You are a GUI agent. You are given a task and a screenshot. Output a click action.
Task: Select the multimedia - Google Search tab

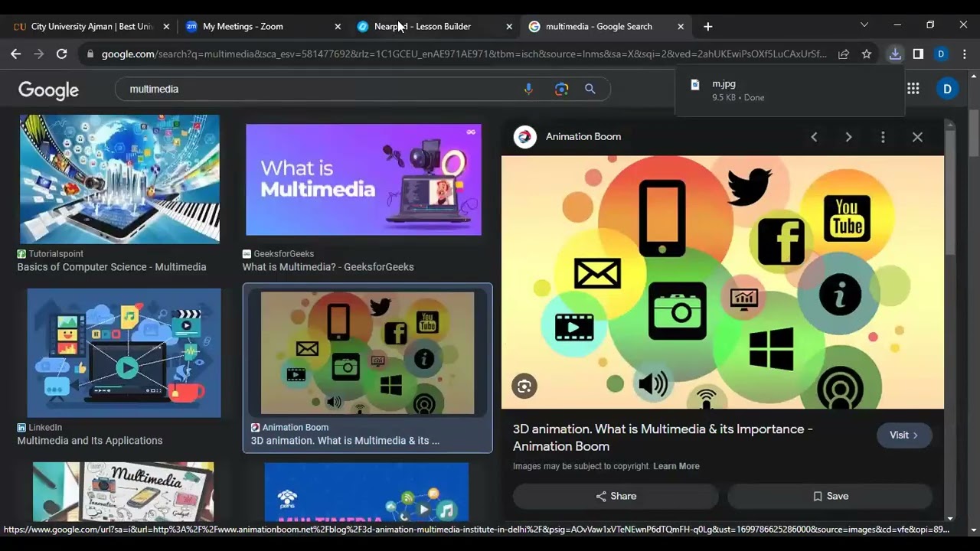click(x=606, y=26)
